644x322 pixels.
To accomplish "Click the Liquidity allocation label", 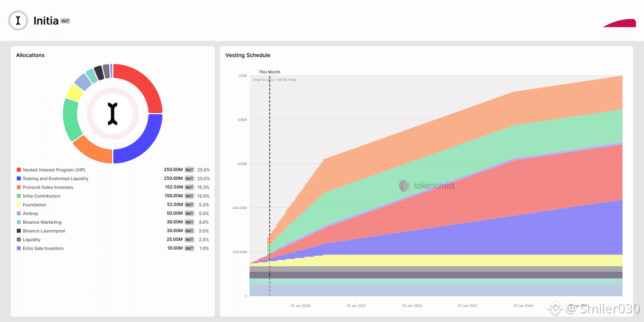I will click(32, 239).
